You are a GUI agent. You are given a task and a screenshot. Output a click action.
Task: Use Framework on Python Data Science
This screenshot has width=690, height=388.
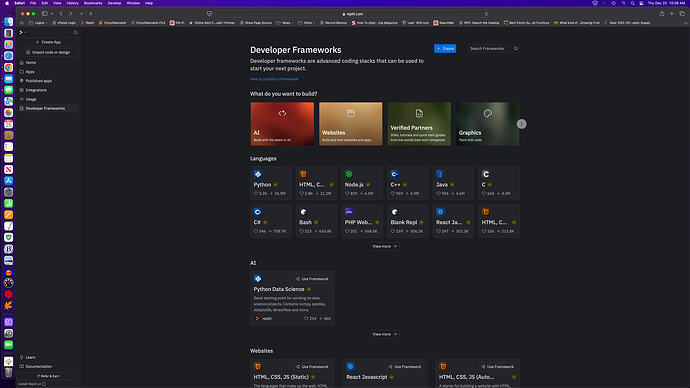312,279
